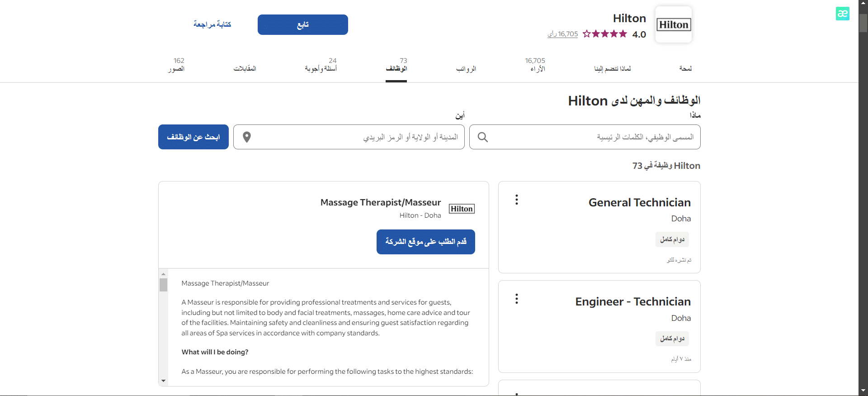Click Doha under Engineer - Technician
This screenshot has width=868, height=396.
pyautogui.click(x=681, y=318)
